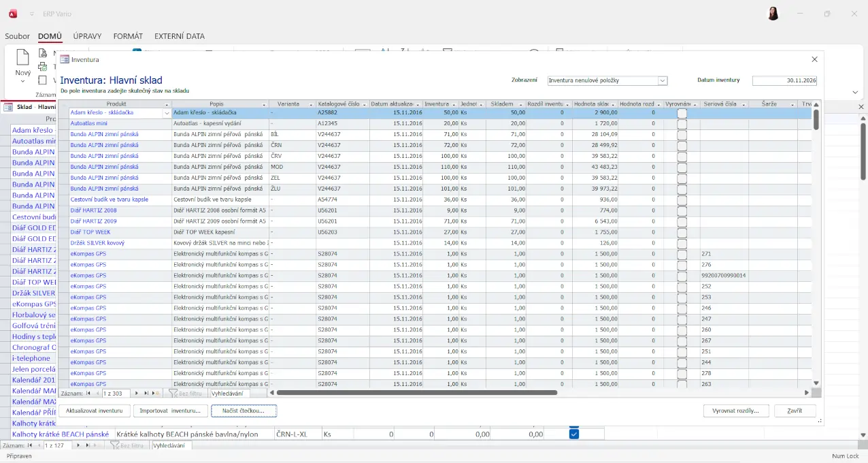Click the Bez filtru filter icon in Inventura

point(173,393)
